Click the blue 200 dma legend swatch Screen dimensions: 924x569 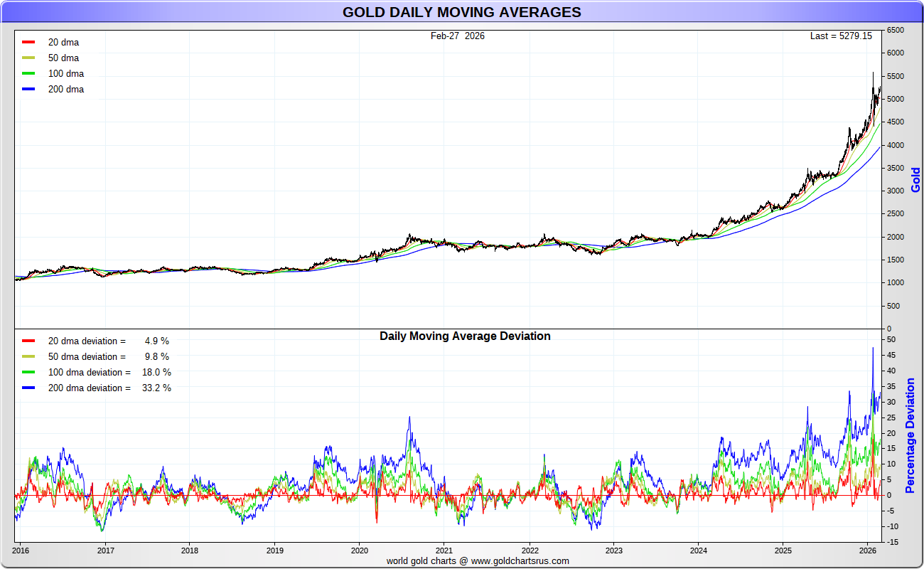click(28, 90)
